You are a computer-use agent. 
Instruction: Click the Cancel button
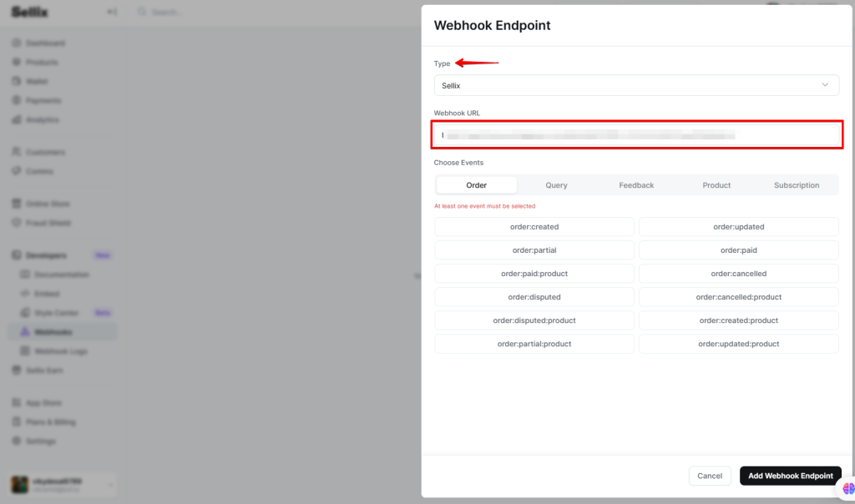[x=709, y=476]
